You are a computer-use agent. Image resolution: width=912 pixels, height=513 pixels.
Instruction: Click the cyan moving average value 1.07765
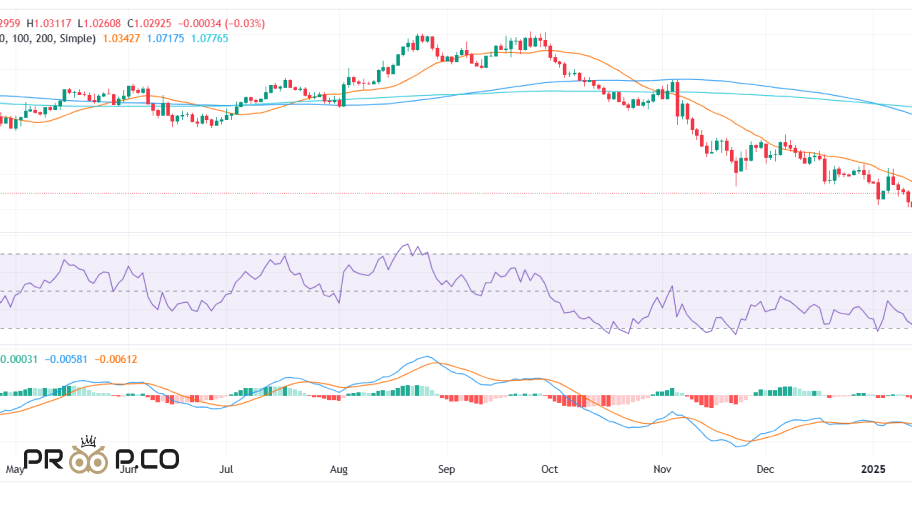pyautogui.click(x=210, y=38)
